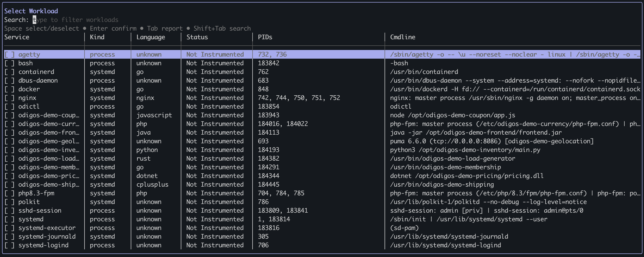644x257 pixels.
Task: Click the Status column header
Action: click(197, 37)
